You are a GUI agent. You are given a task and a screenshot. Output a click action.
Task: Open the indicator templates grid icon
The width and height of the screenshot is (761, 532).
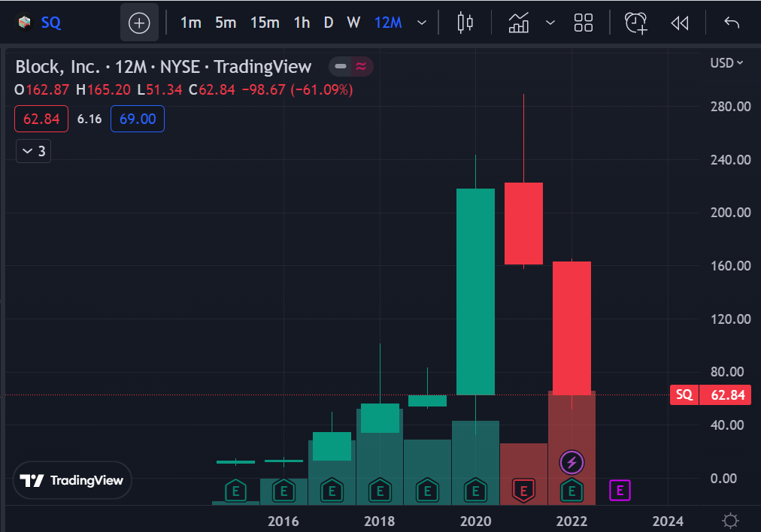click(584, 23)
